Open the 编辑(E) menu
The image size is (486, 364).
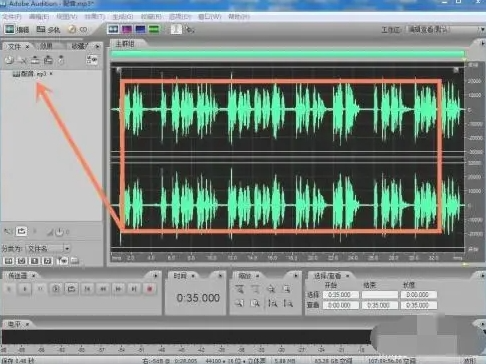pyautogui.click(x=39, y=16)
